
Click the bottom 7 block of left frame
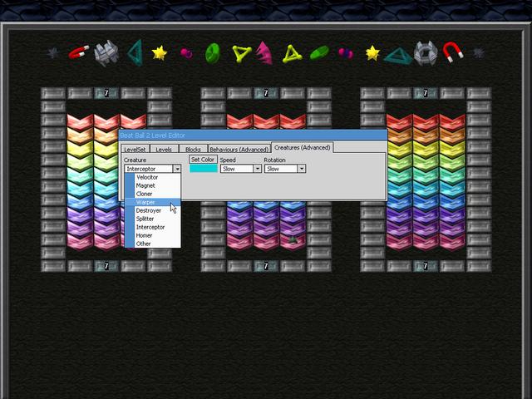tap(106, 266)
